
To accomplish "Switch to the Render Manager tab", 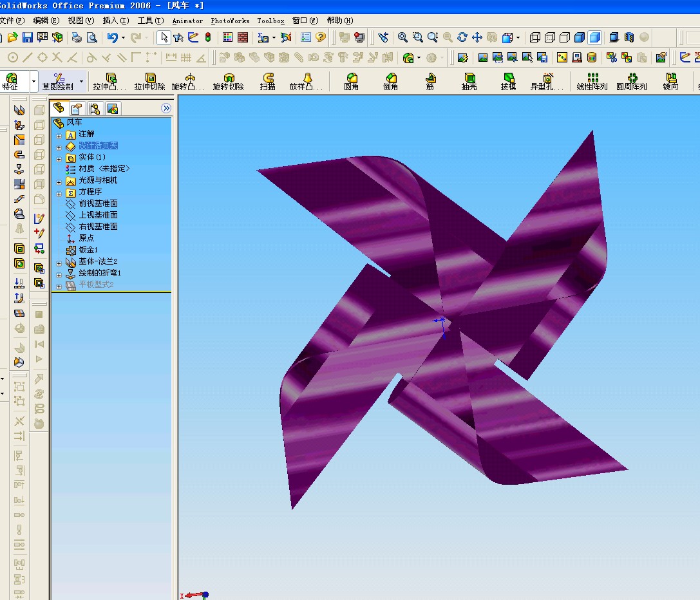I will (x=112, y=109).
